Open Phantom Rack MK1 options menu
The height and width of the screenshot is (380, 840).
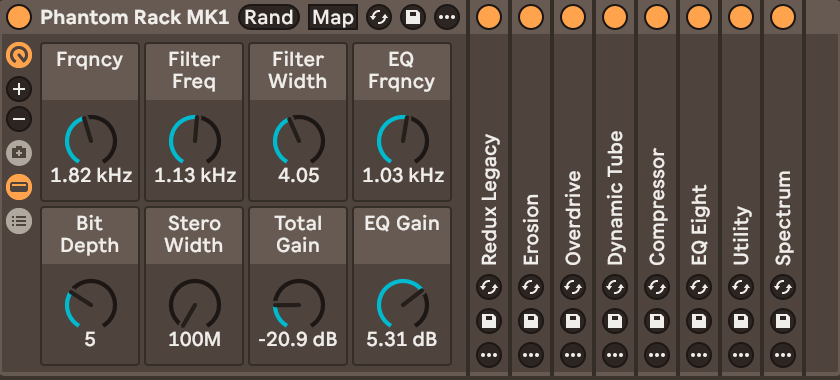pyautogui.click(x=447, y=17)
